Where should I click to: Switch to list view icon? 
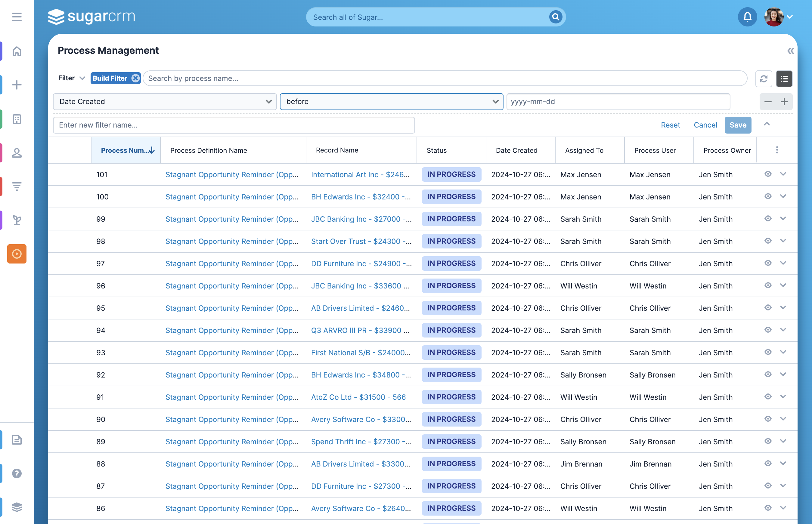[x=784, y=79]
